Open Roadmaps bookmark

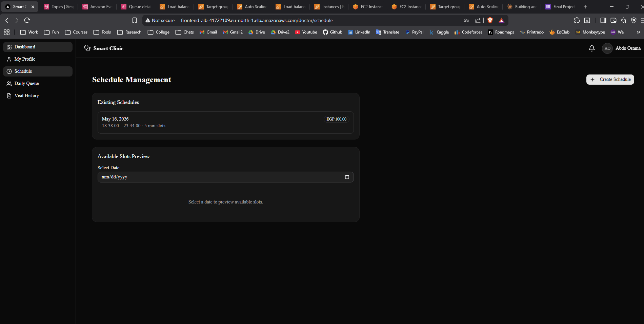pos(501,32)
